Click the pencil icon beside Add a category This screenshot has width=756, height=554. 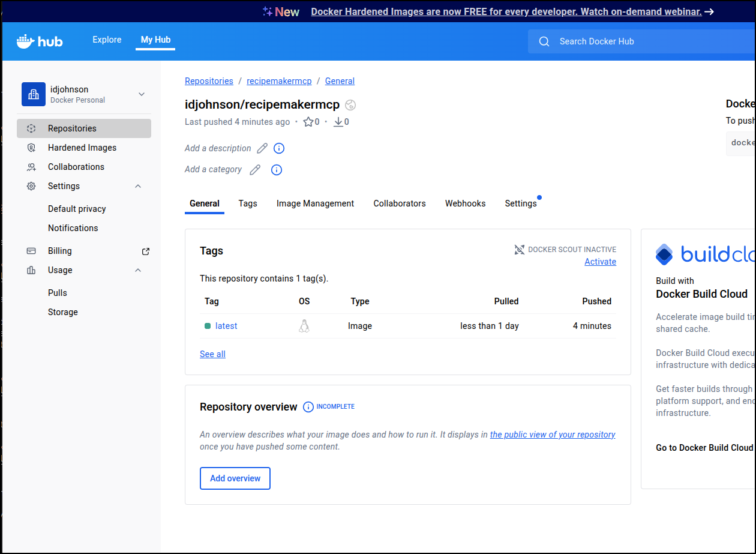[x=255, y=170]
